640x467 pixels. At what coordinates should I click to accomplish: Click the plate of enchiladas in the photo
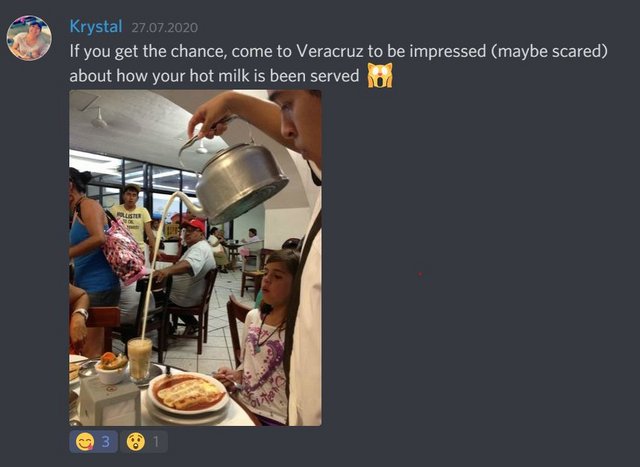click(188, 394)
